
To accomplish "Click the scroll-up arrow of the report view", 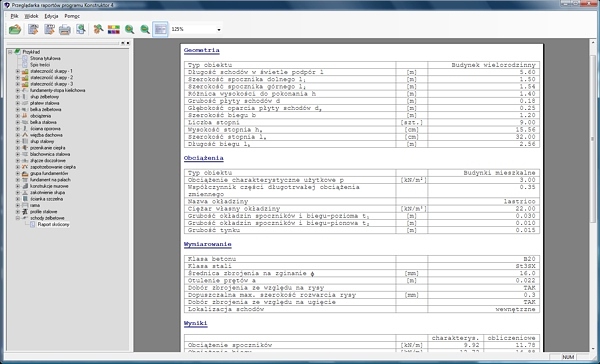I will pyautogui.click(x=593, y=42).
